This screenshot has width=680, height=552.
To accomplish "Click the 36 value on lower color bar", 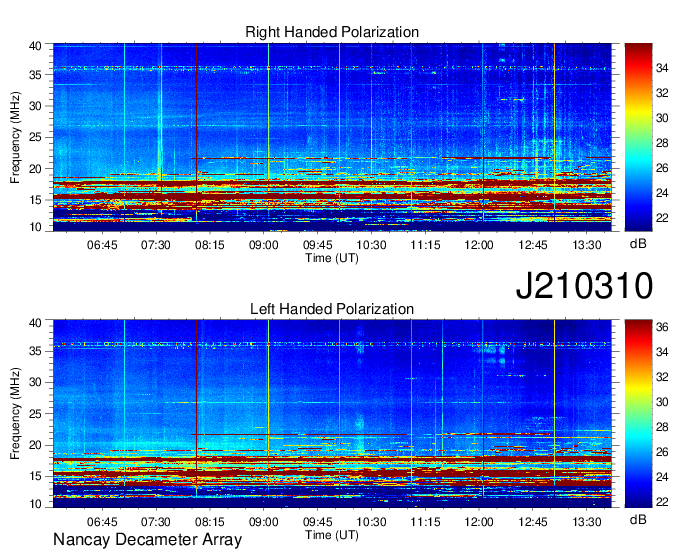I will pyautogui.click(x=662, y=327).
